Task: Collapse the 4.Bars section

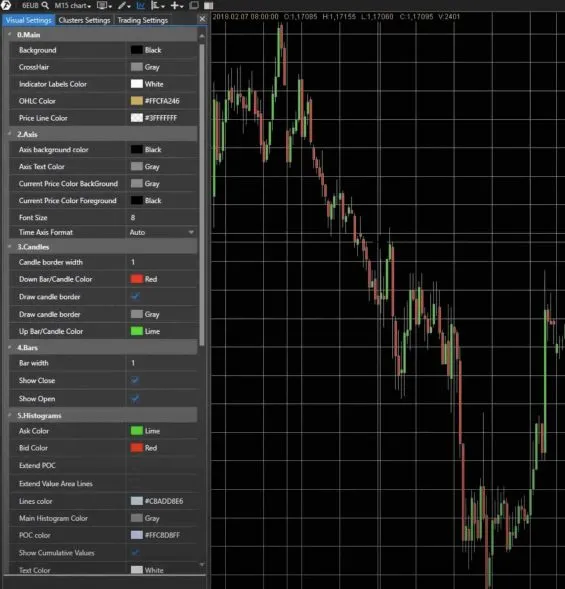Action: click(x=9, y=347)
